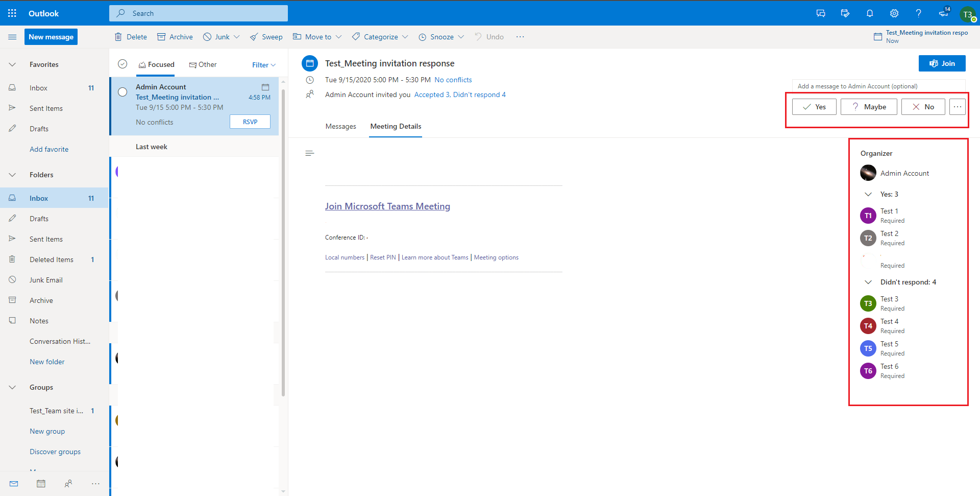
Task: Open more response options ellipsis button
Action: [x=958, y=107]
